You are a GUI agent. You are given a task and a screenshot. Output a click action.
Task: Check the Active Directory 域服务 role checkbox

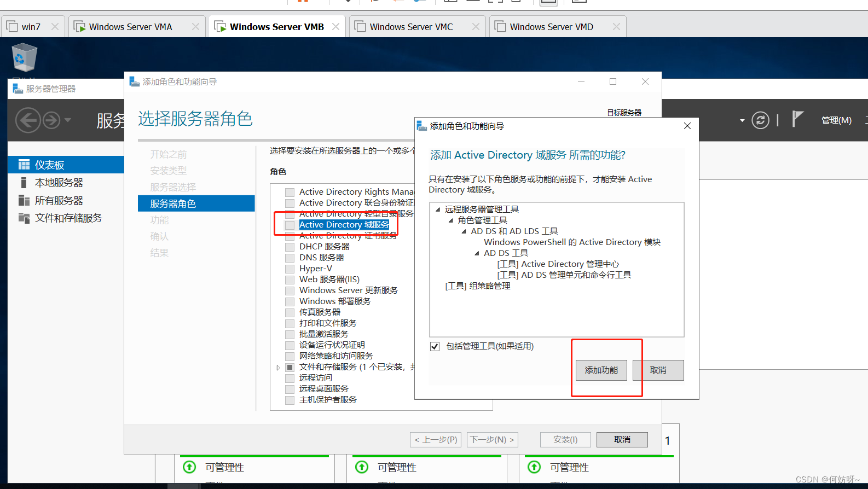290,225
